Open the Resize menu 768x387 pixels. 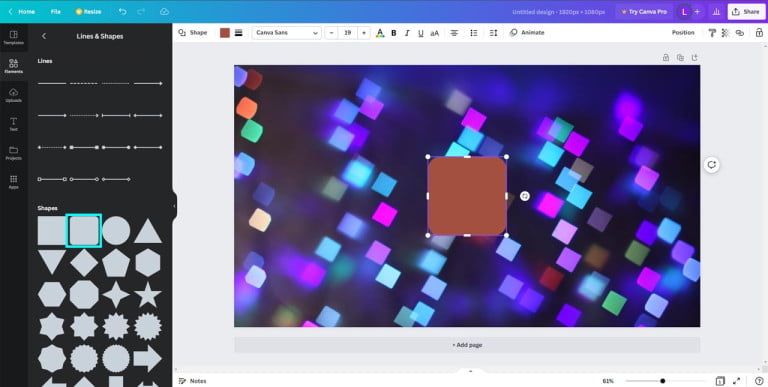click(x=88, y=11)
